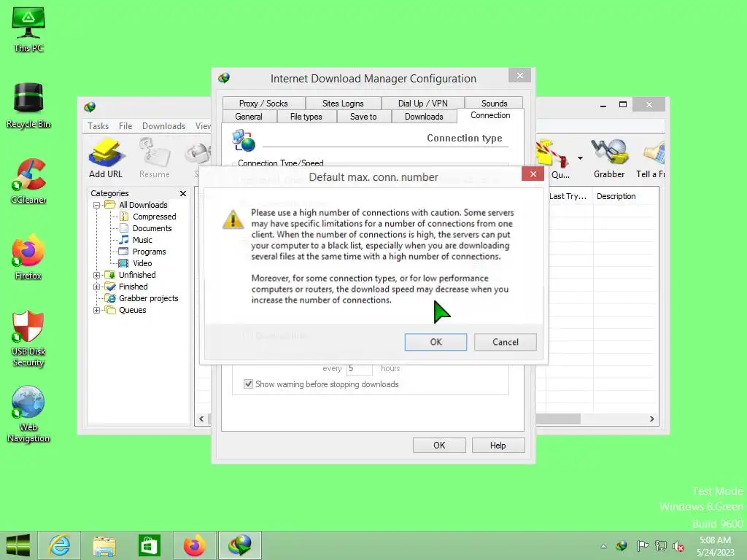Image resolution: width=747 pixels, height=560 pixels.
Task: Switch to the Sites Logins tab
Action: pos(343,104)
